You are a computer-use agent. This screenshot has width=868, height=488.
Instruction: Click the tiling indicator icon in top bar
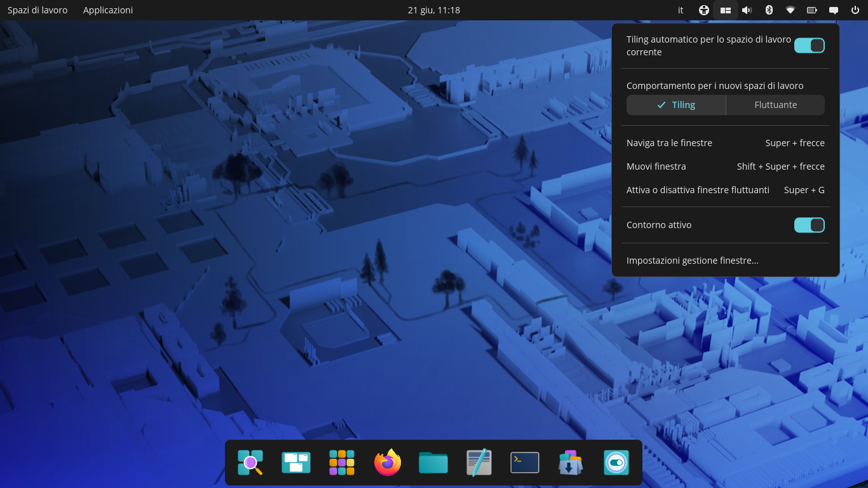tap(725, 10)
